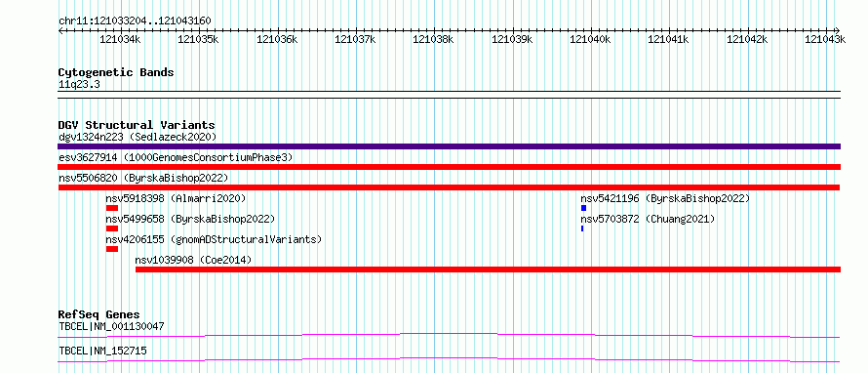Open nsv5421196 (ByrskaBishop2022) label
Viewport: 868px width, 373px height.
[665, 198]
